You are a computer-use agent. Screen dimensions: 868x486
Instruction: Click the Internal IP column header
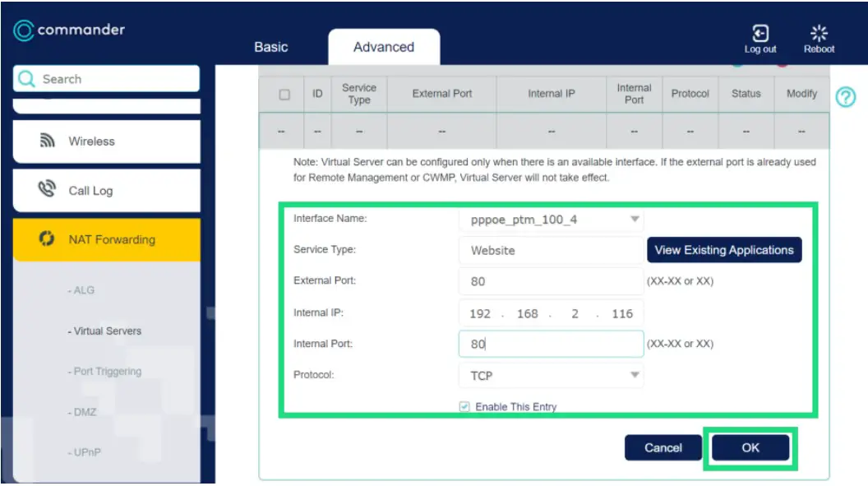coord(552,94)
